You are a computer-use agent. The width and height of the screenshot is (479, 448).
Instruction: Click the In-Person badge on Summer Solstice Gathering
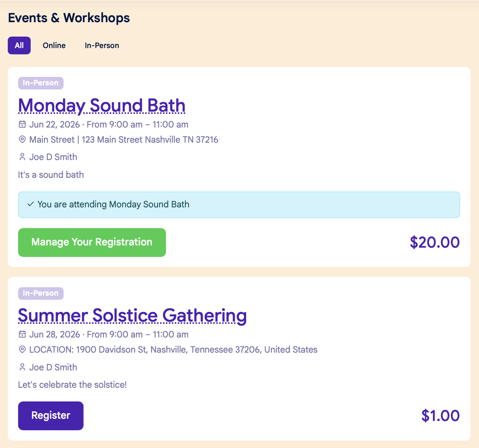coord(41,293)
